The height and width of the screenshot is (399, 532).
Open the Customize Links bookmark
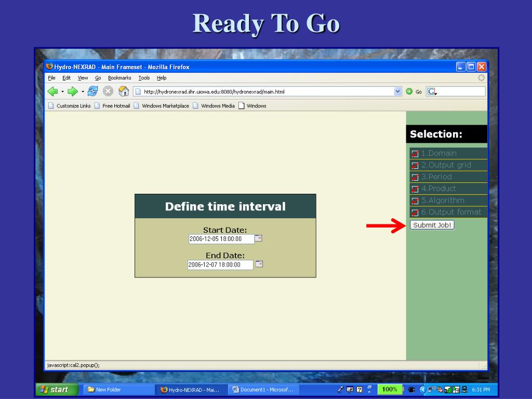(x=69, y=106)
